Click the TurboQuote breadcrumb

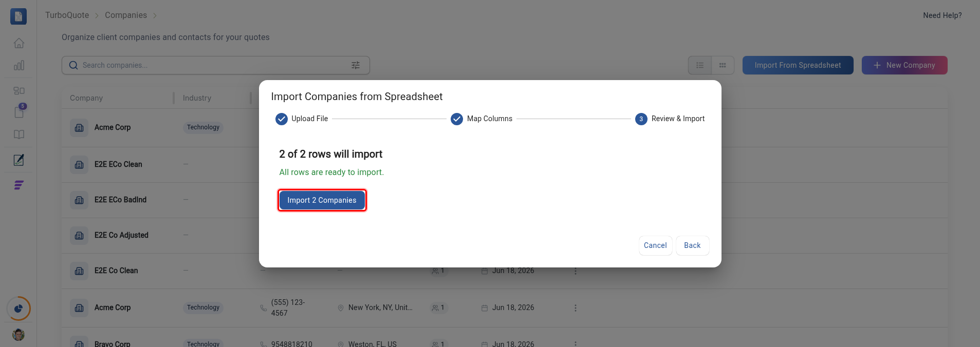coord(67,15)
